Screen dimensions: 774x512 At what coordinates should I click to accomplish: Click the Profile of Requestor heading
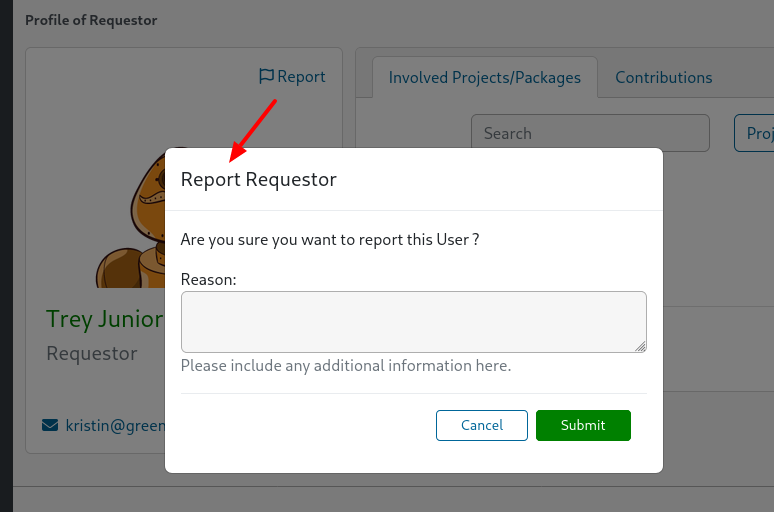coord(91,20)
